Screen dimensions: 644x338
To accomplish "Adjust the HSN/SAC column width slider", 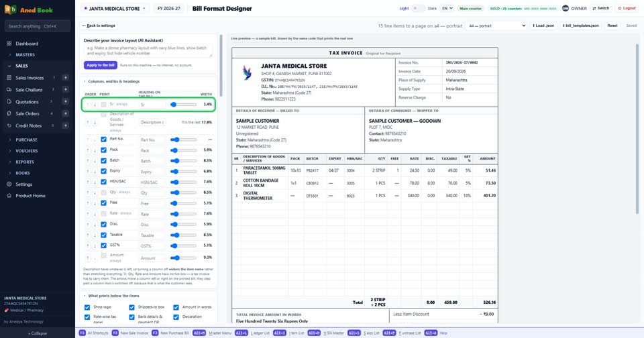I will click(184, 182).
